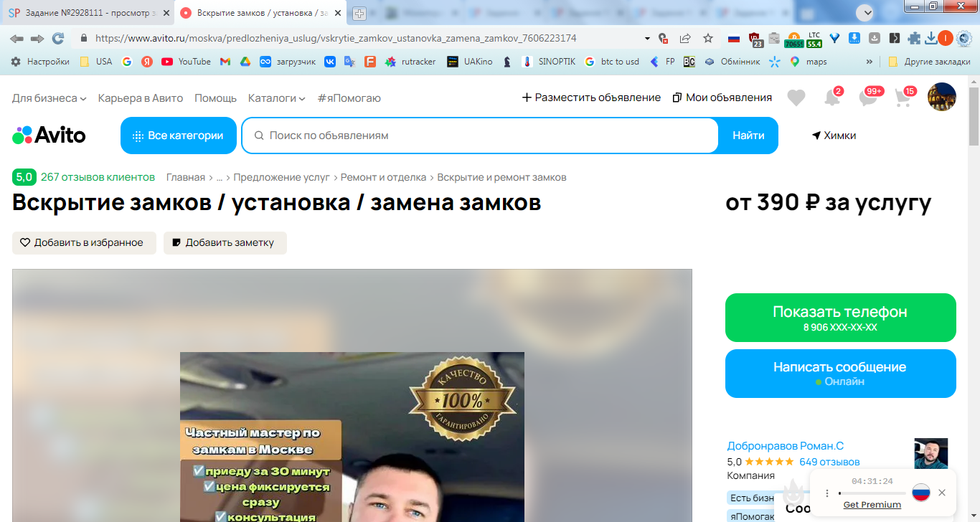Click the padlock site info icon
The height and width of the screenshot is (522, 980).
point(83,38)
